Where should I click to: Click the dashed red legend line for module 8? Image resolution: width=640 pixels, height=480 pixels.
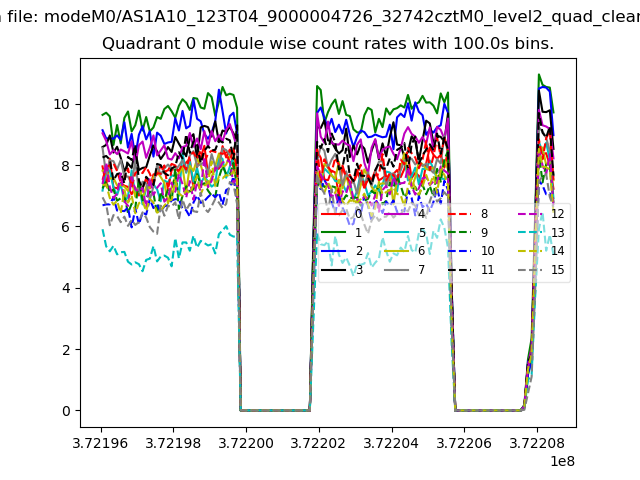tap(460, 214)
